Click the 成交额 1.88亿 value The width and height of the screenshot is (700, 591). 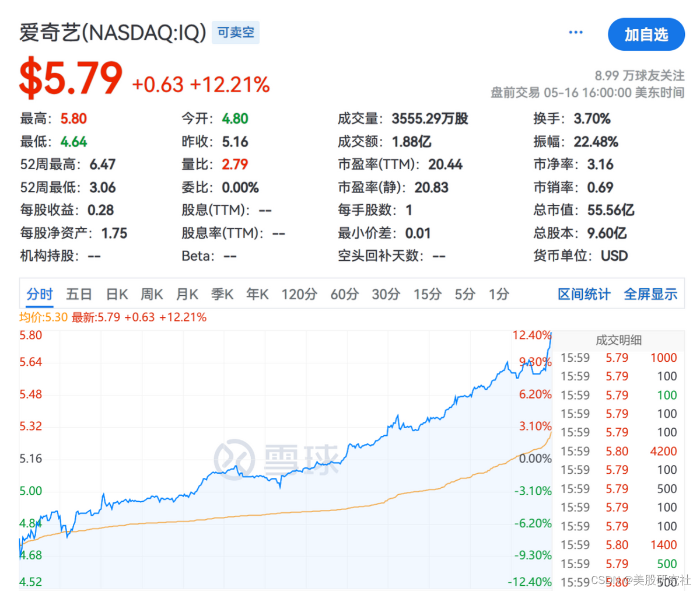point(411,142)
